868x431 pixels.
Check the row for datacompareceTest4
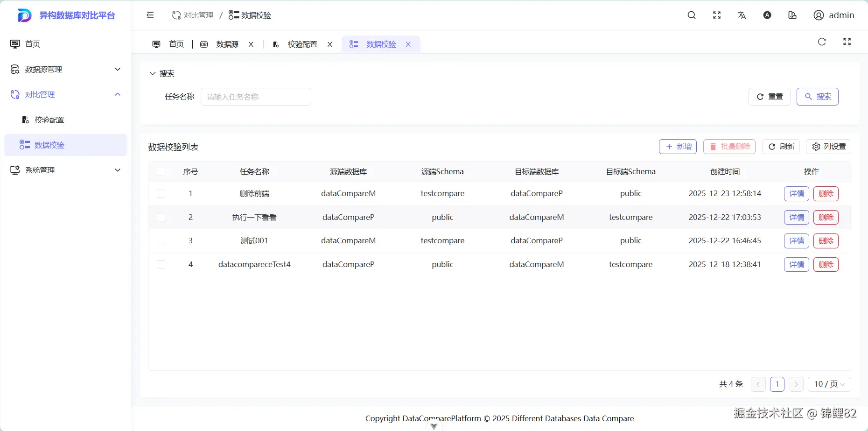161,264
